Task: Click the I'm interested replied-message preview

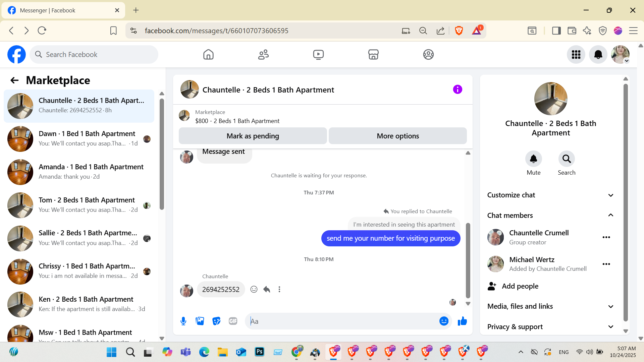Action: pos(404,225)
